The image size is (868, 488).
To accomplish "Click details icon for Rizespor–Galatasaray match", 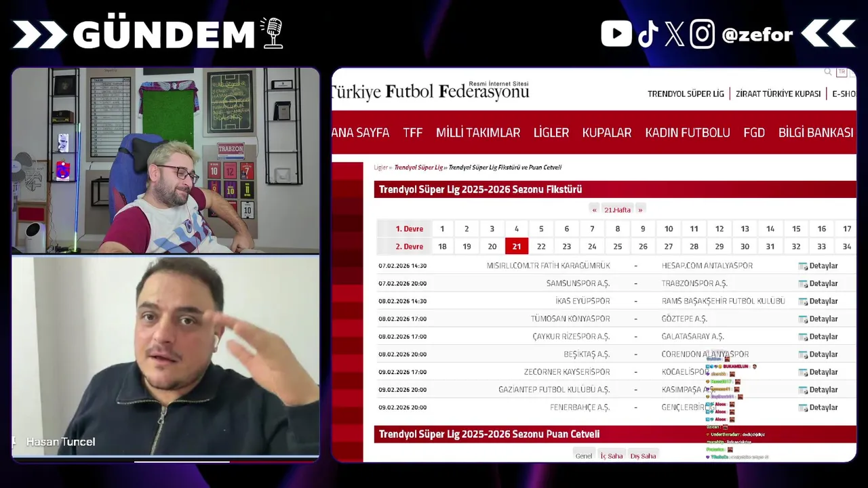I will click(803, 336).
